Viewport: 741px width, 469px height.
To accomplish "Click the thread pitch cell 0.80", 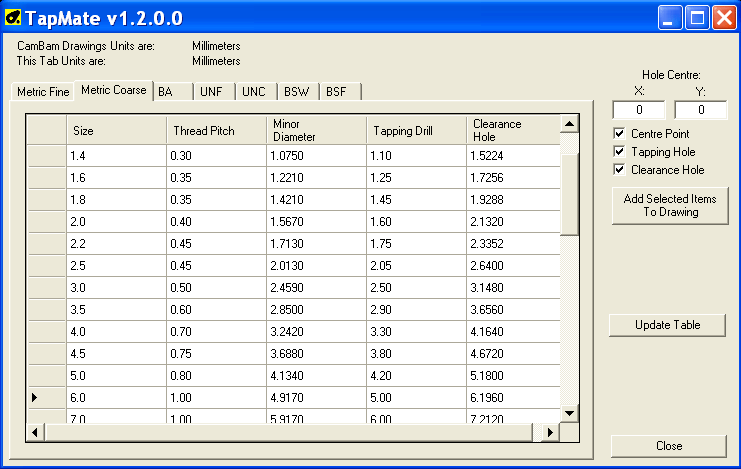I will click(216, 375).
